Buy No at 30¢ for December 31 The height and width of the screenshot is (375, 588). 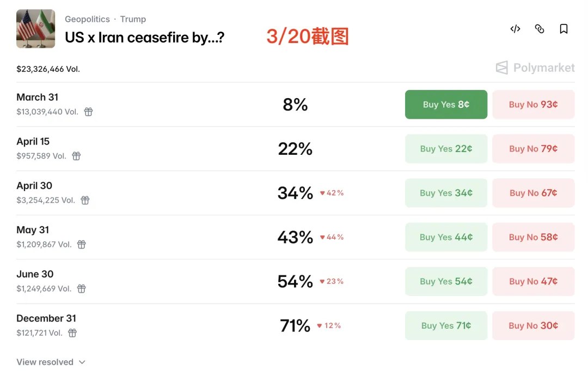pos(533,325)
